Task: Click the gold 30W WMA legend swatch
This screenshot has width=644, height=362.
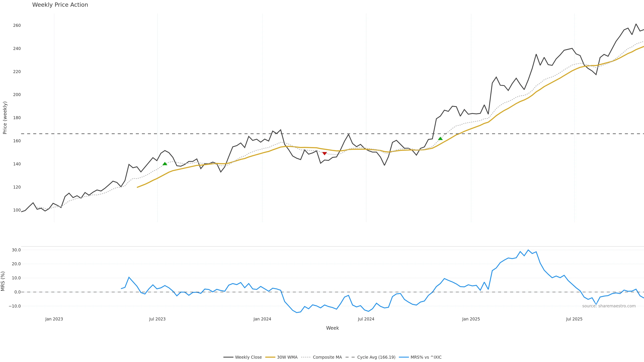Action: pos(270,357)
